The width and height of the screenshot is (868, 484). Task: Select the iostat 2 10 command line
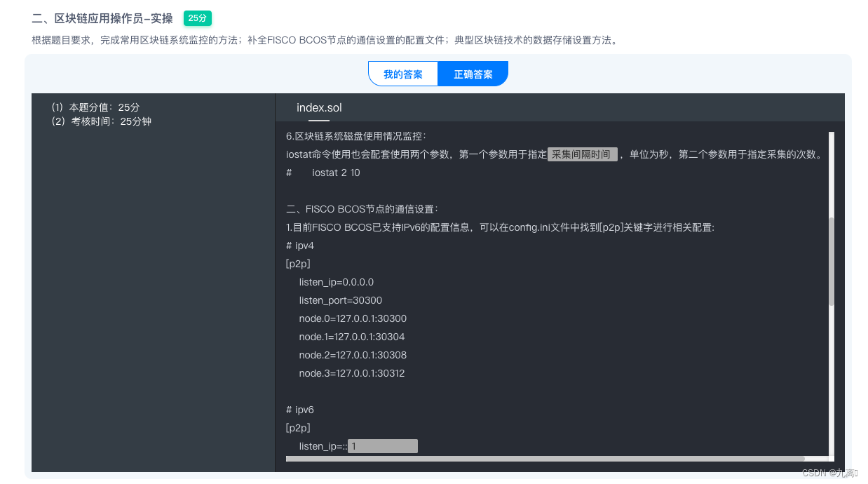click(335, 173)
